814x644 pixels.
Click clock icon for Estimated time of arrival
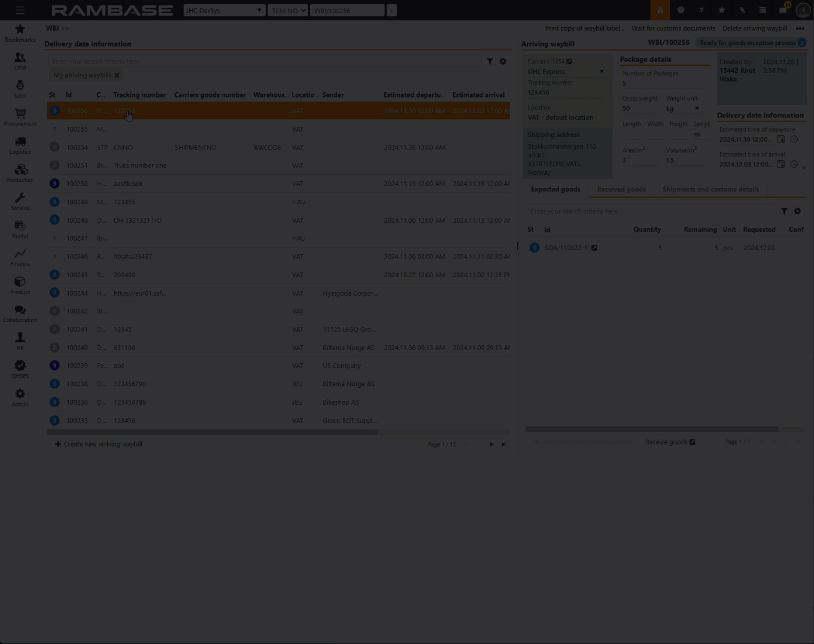pyautogui.click(x=794, y=165)
